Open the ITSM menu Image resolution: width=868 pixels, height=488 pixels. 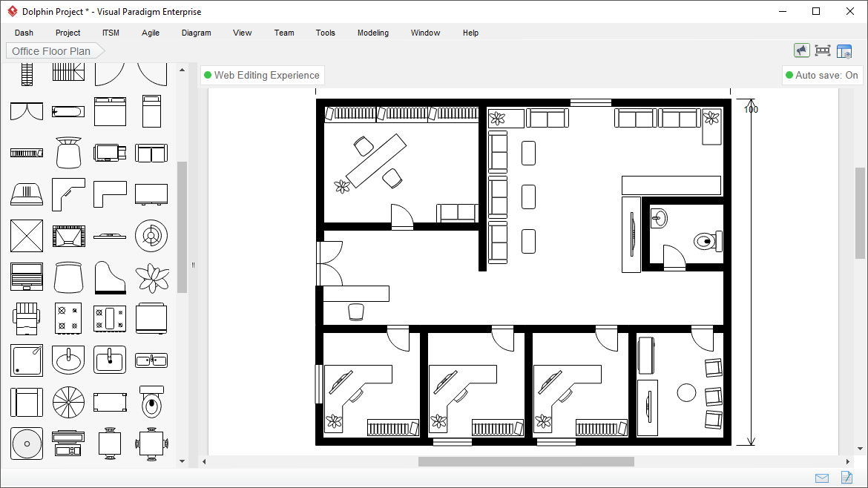(x=110, y=33)
